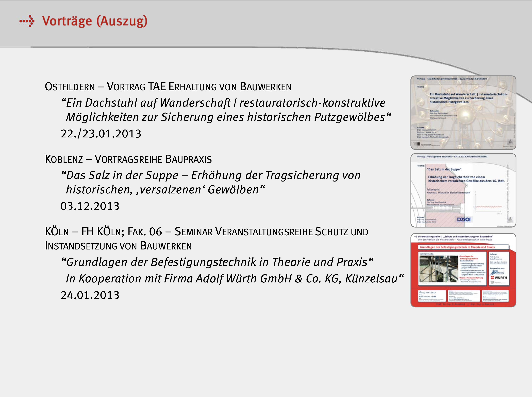Viewport: 532px width, 397px height.
Task: Click the DESOI logo in Koblenz thumbnail
Action: pos(464,219)
